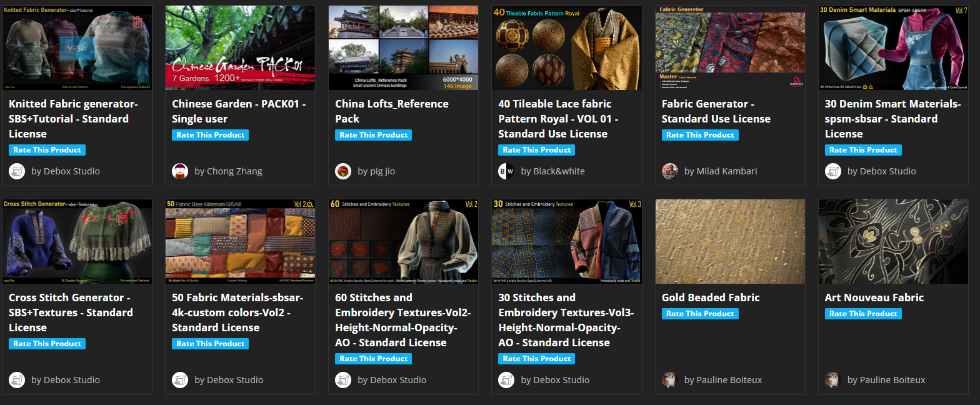
Task: Click the red trash icon on Knitted Fabric thumbnail
Action: (137, 22)
